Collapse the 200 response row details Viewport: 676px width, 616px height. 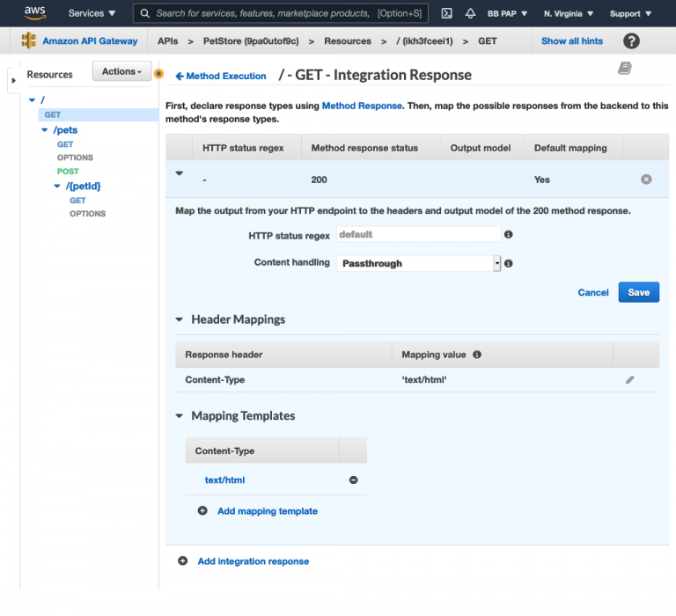[x=180, y=173]
